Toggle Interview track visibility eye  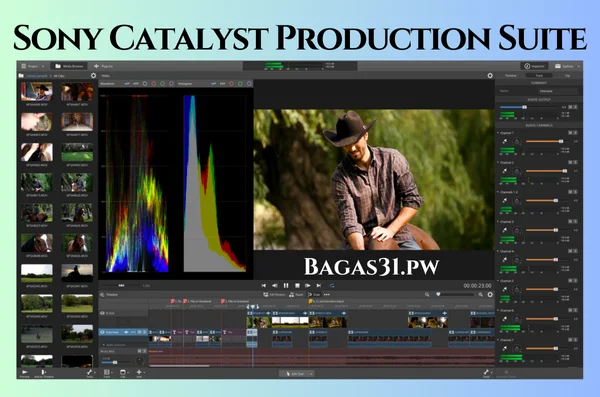(x=102, y=332)
